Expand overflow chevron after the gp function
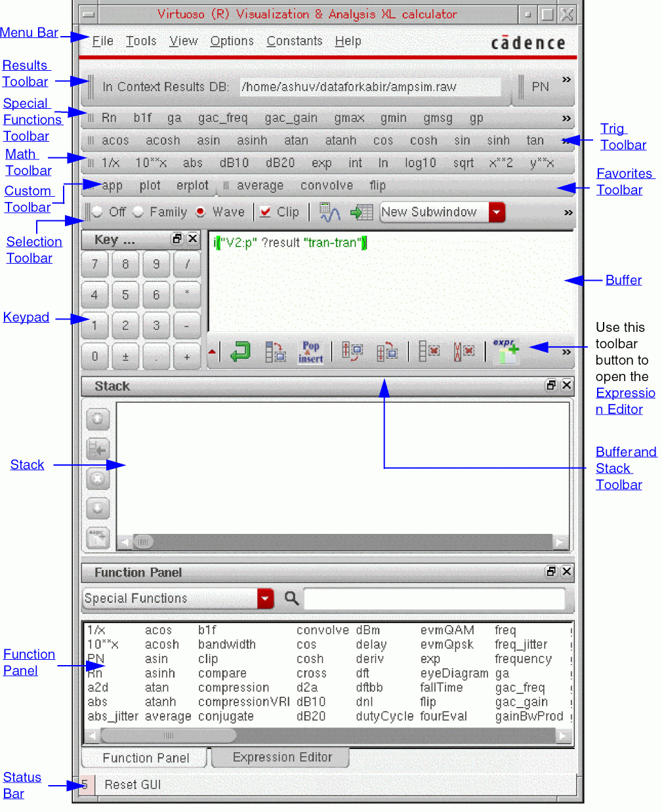The width and height of the screenshot is (662, 812). click(x=566, y=119)
